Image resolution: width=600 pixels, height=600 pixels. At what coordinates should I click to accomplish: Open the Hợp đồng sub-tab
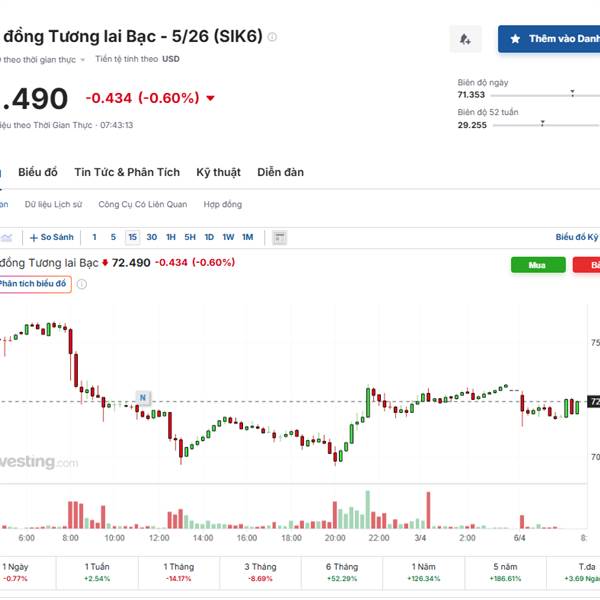223,204
